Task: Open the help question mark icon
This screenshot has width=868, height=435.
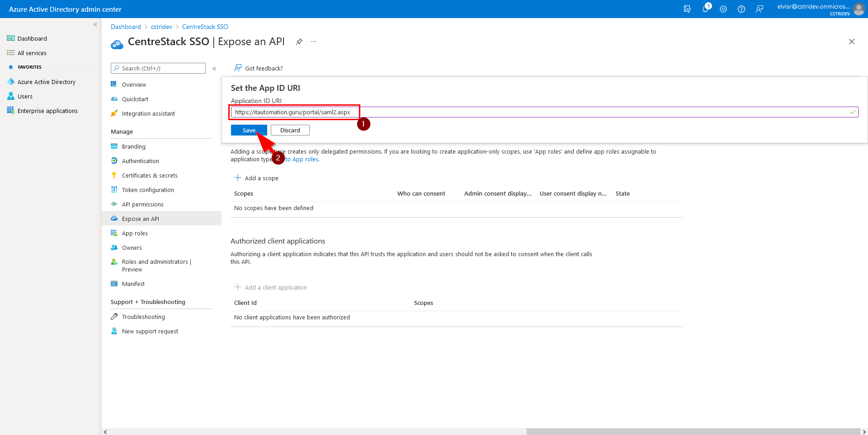Action: 741,9
